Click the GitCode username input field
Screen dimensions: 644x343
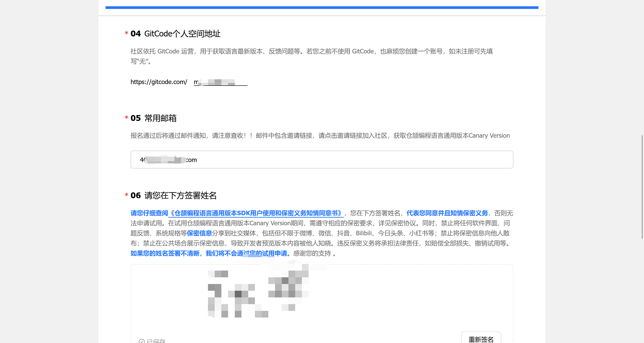point(220,82)
